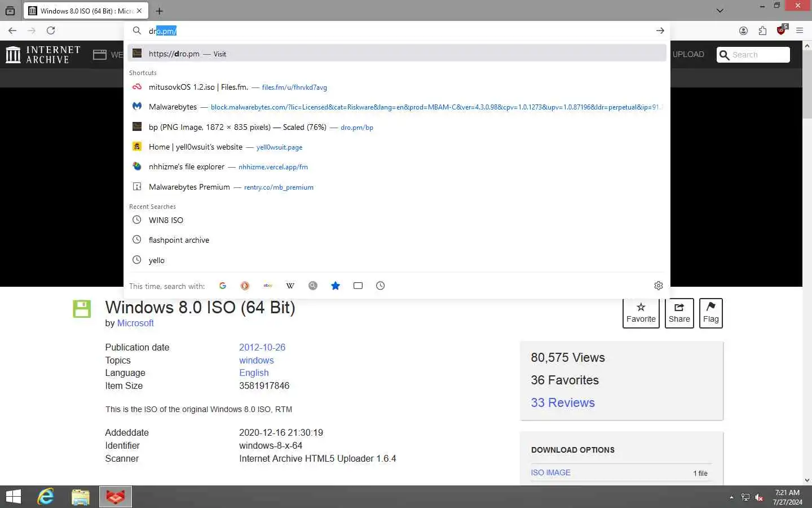Search within History clock icon
The height and width of the screenshot is (508, 812).
(x=381, y=286)
